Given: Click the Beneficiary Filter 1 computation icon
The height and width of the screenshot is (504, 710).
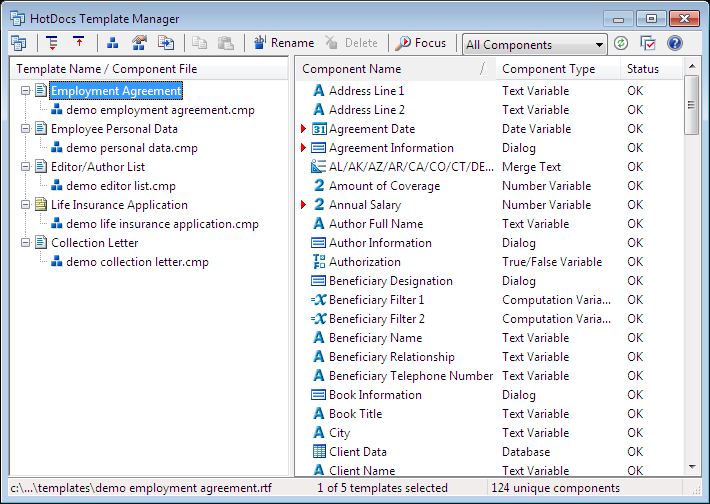Looking at the screenshot, I should click(319, 300).
